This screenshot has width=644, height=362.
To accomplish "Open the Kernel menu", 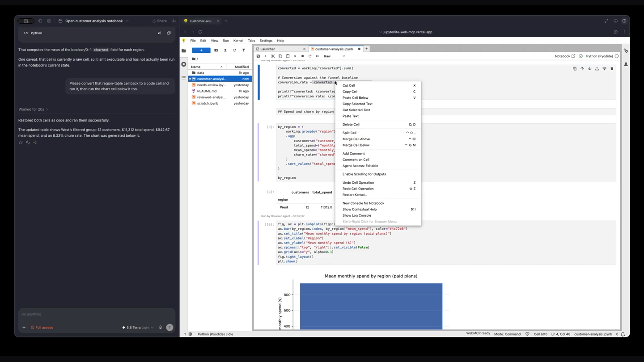I will 238,41.
